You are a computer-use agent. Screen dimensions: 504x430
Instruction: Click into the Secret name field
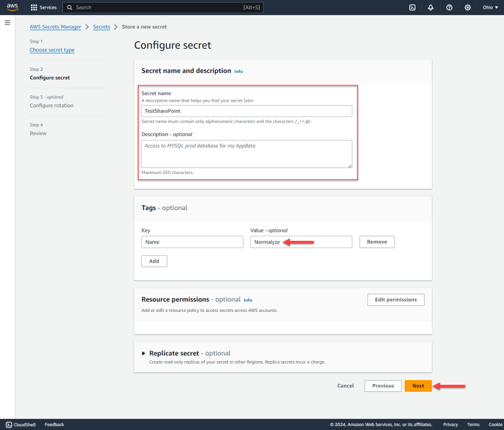[247, 112]
